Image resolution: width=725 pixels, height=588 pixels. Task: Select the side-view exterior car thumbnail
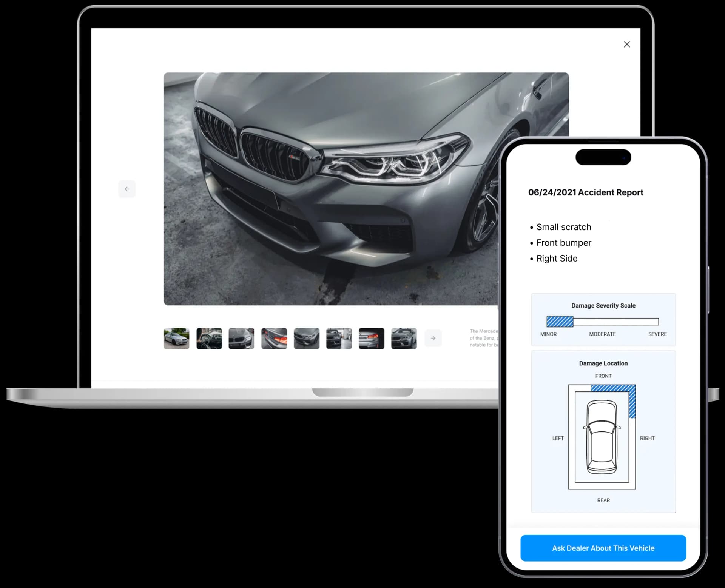[176, 339]
